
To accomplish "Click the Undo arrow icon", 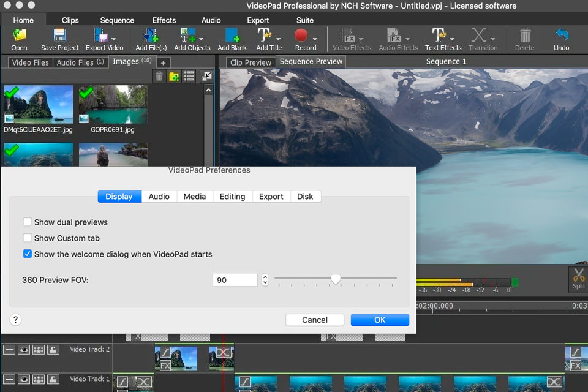I will click(x=562, y=34).
